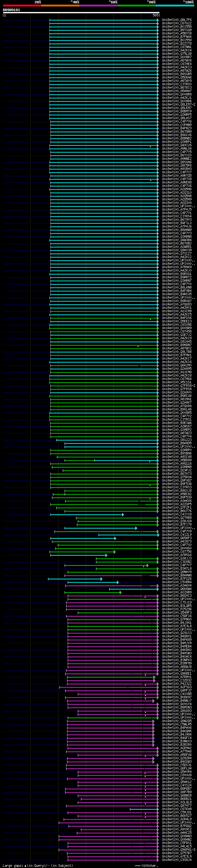
Task: Select hit label UniRef100_Q38JG9
Action: point(176,521)
